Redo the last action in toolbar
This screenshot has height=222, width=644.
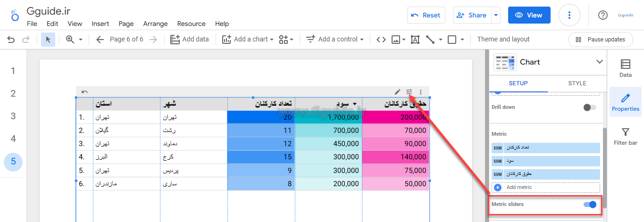point(26,40)
